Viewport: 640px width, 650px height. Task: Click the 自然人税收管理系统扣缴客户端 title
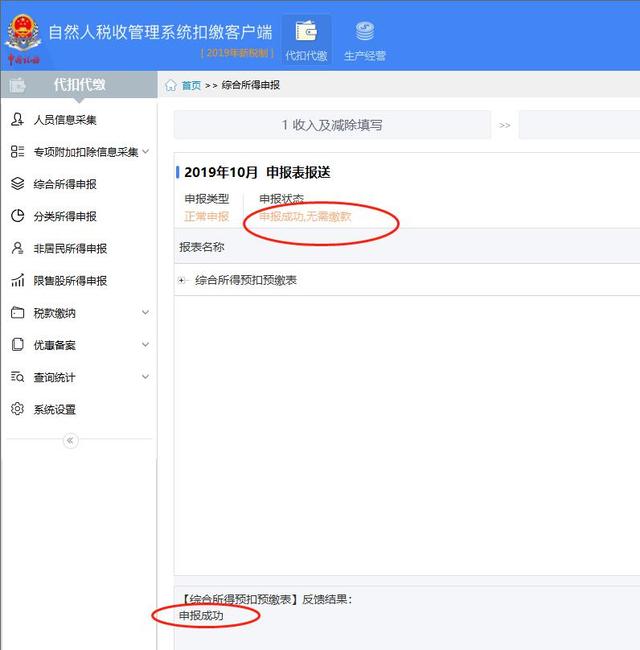(x=160, y=33)
